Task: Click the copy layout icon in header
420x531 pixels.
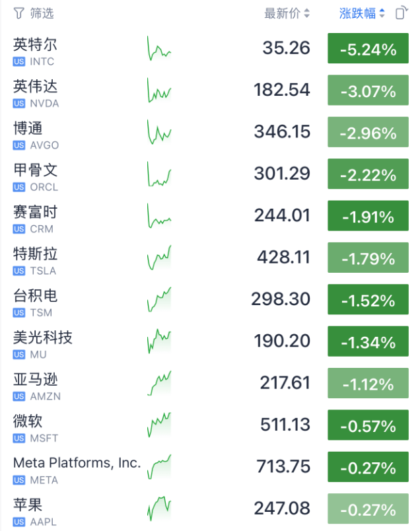Action: [x=401, y=13]
